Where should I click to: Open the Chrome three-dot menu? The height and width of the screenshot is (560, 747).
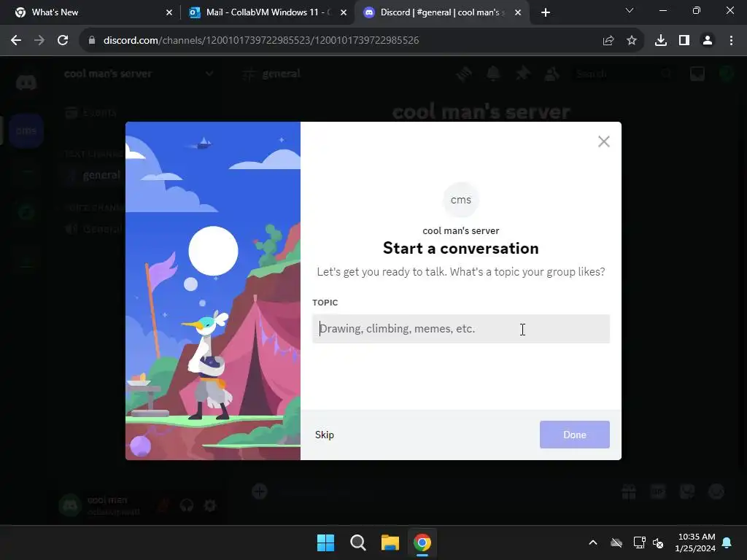pos(731,41)
